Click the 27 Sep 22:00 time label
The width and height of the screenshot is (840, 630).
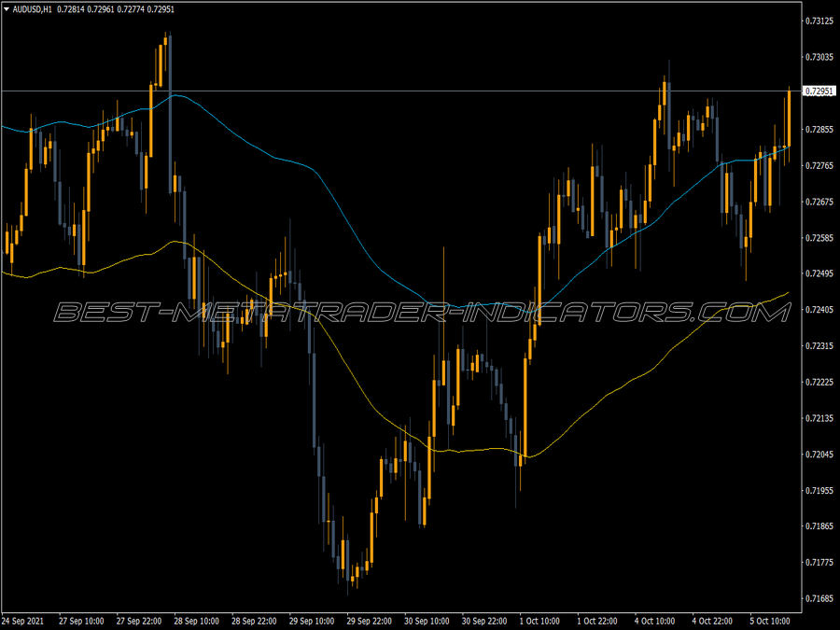(x=139, y=622)
